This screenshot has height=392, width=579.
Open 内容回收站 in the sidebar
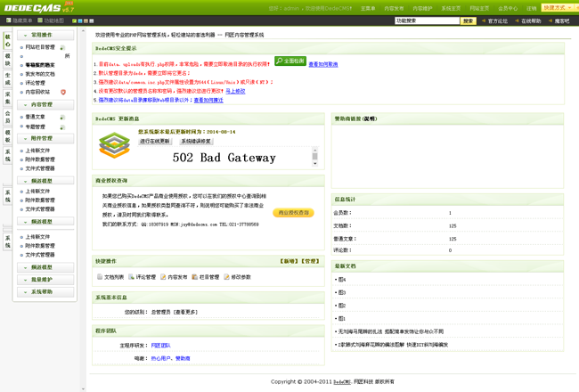37,92
